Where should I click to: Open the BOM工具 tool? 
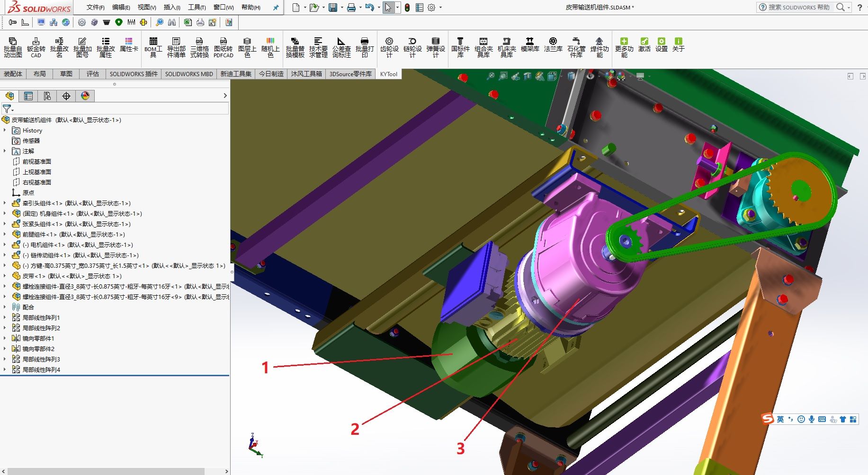(153, 47)
